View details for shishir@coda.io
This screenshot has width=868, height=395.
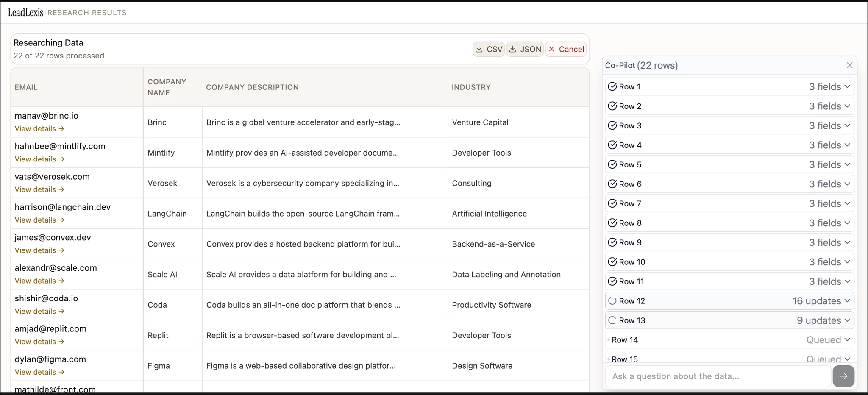coord(39,312)
